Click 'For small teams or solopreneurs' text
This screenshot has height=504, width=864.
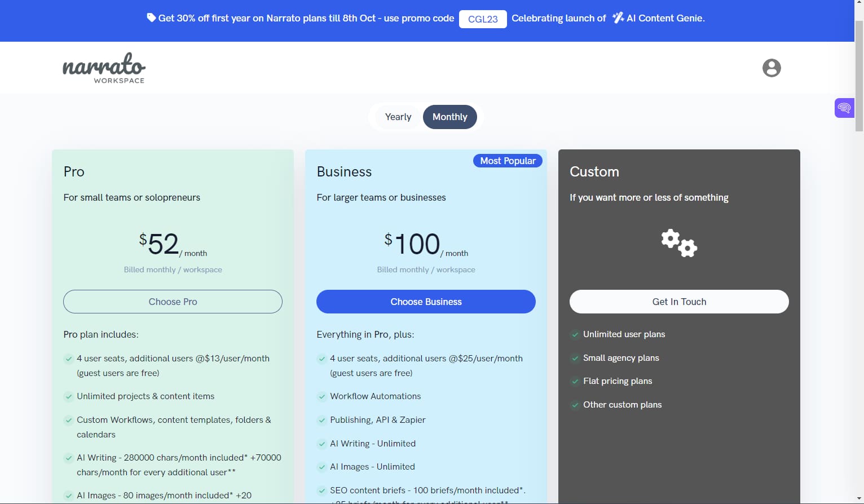(x=132, y=197)
